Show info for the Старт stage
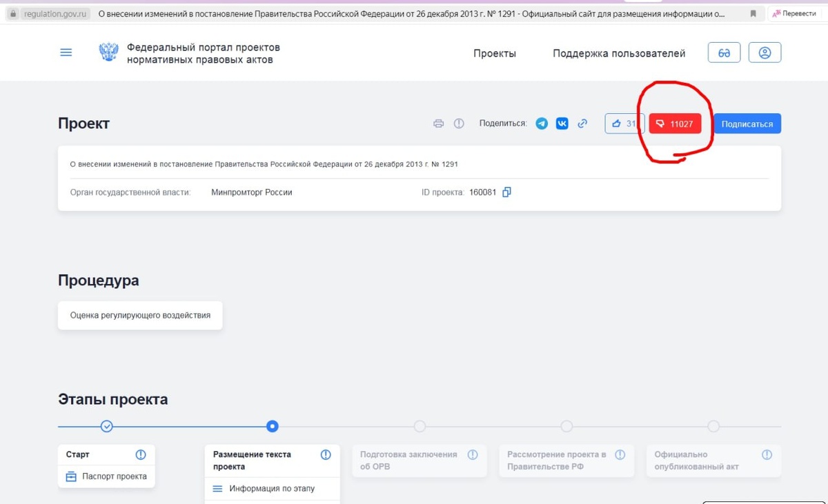 tap(141, 454)
